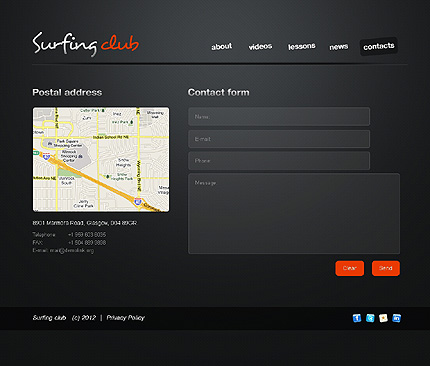The width and height of the screenshot is (430, 366).
Task: Click the postal address map thumbnail
Action: click(101, 159)
